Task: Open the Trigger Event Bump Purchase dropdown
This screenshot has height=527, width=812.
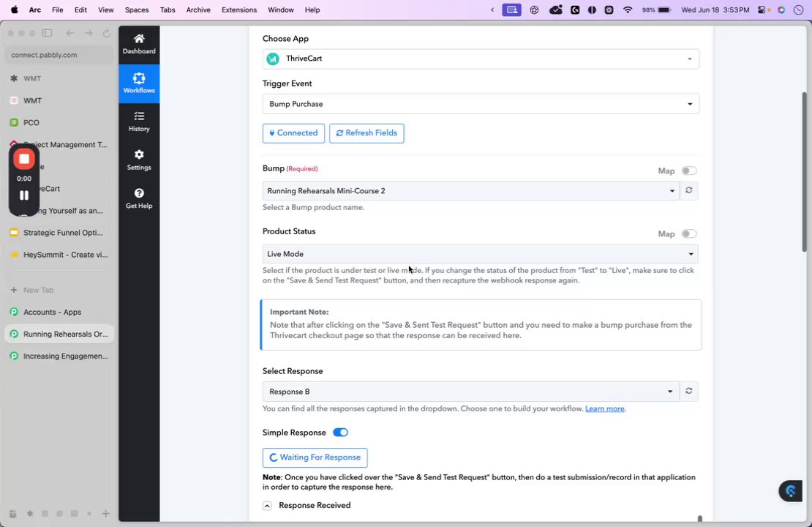Action: point(481,104)
